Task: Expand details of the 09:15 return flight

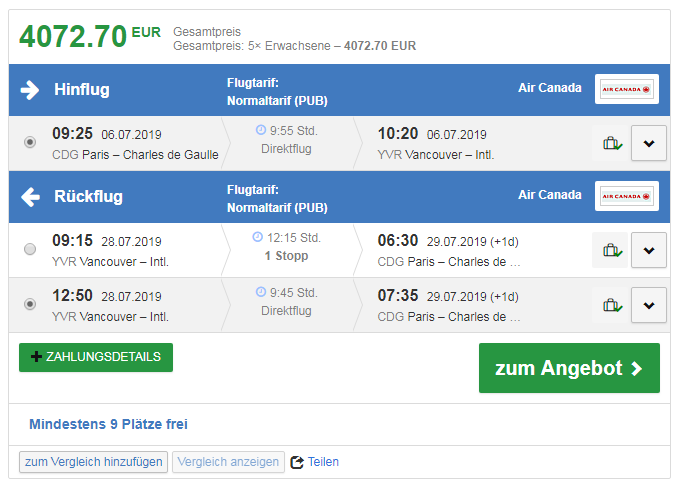Action: (649, 250)
